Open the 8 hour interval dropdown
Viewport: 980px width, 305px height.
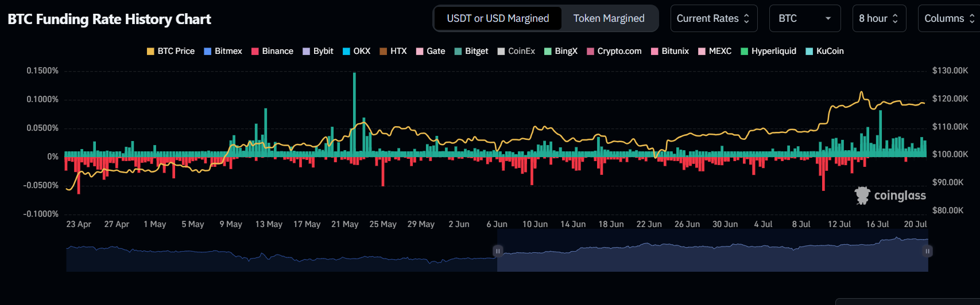pyautogui.click(x=879, y=18)
